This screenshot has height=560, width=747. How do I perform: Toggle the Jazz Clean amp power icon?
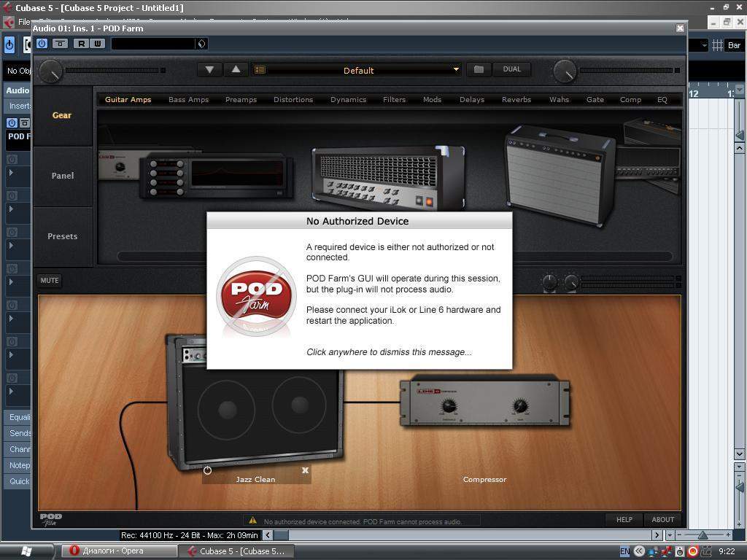click(207, 470)
